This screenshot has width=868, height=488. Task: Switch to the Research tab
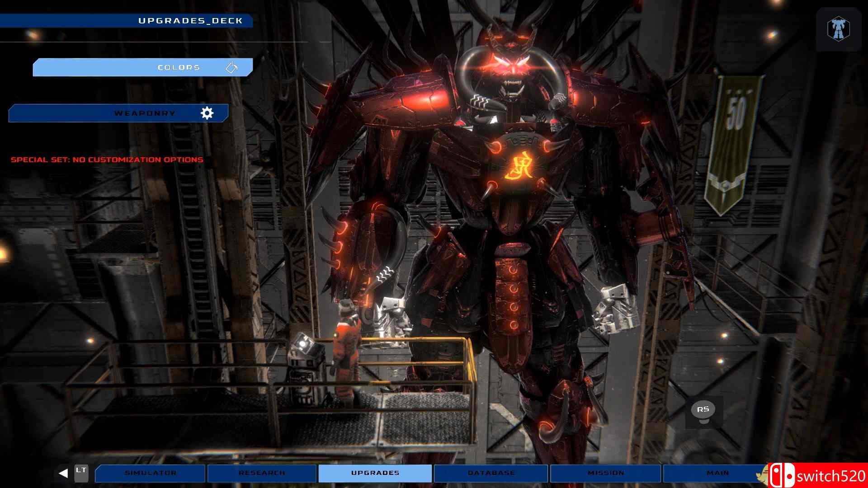262,473
